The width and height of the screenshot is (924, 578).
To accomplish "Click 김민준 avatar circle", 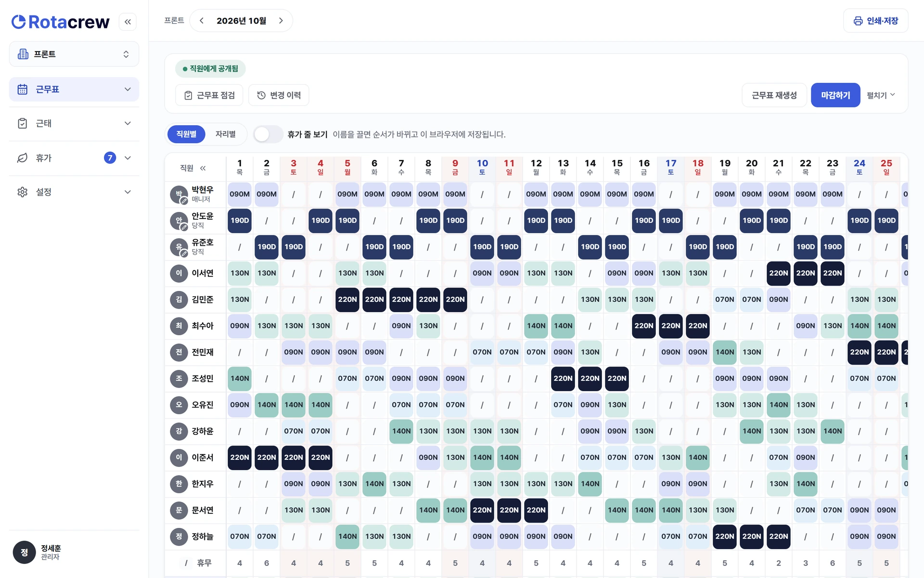I will (179, 300).
